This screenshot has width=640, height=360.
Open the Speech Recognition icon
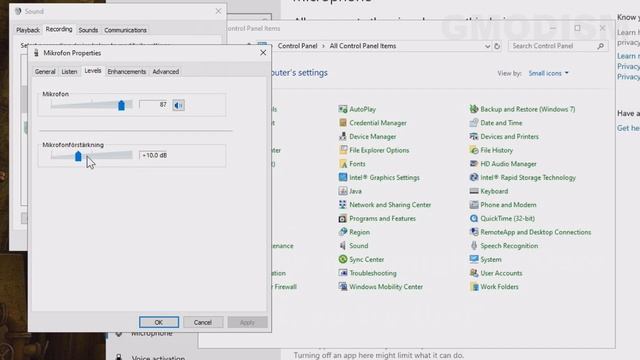pyautogui.click(x=474, y=246)
